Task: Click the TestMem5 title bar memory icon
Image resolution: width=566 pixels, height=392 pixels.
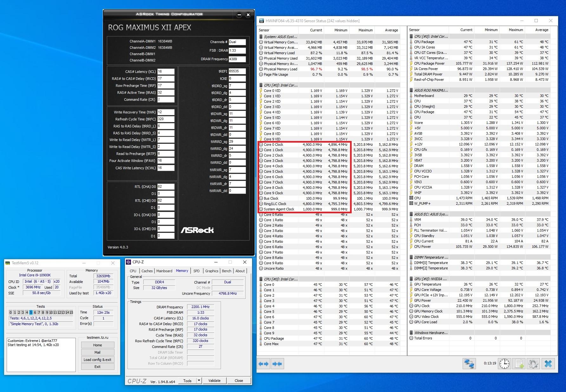Action: pyautogui.click(x=8, y=263)
